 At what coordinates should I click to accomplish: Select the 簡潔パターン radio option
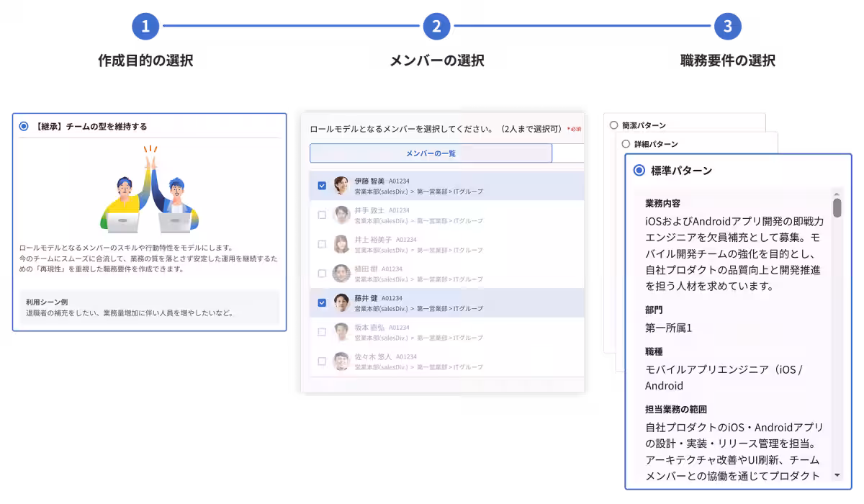tap(613, 125)
